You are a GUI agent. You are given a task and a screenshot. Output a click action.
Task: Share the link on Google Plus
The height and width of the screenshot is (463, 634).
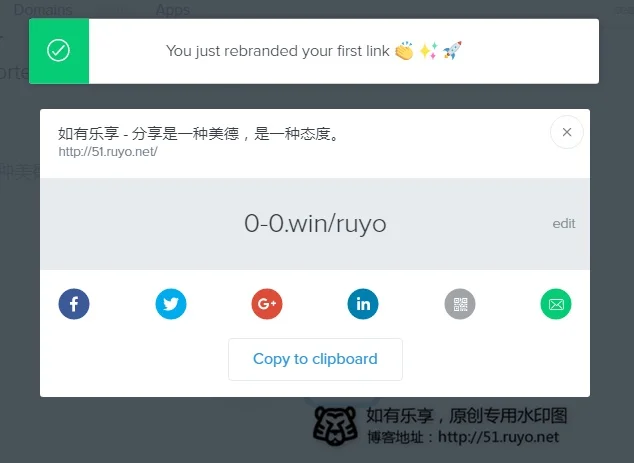tap(267, 304)
